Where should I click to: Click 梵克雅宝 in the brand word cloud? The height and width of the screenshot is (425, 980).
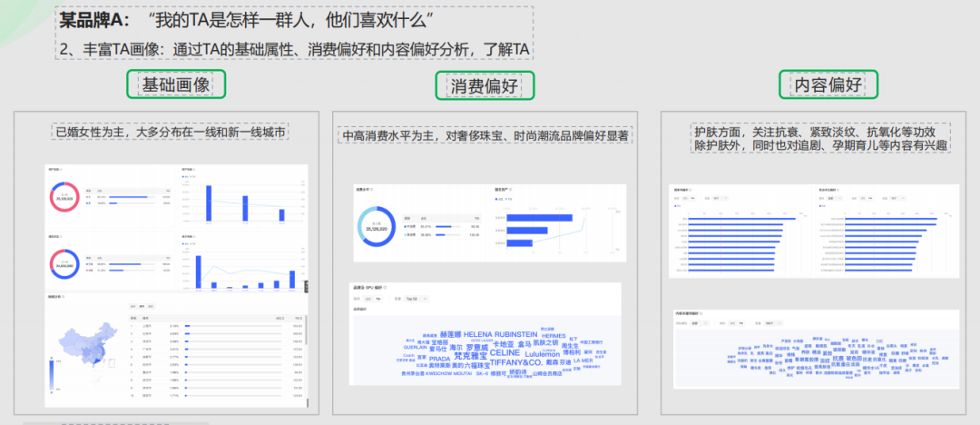click(471, 355)
